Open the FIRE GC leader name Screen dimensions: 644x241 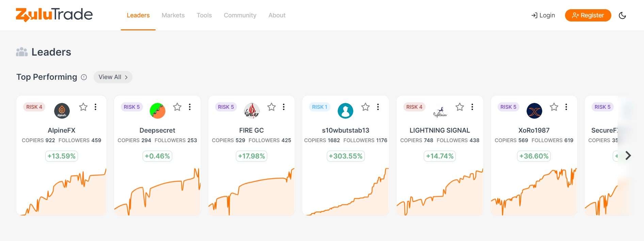tap(252, 130)
